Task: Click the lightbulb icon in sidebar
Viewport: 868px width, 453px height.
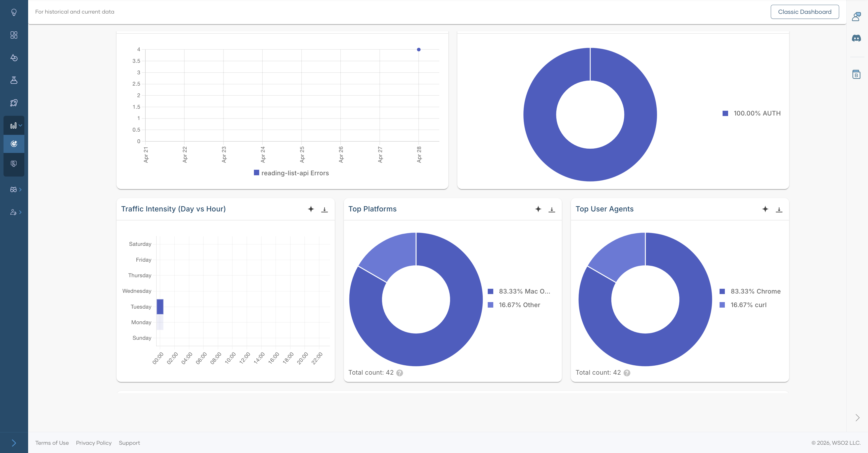Action: click(14, 13)
